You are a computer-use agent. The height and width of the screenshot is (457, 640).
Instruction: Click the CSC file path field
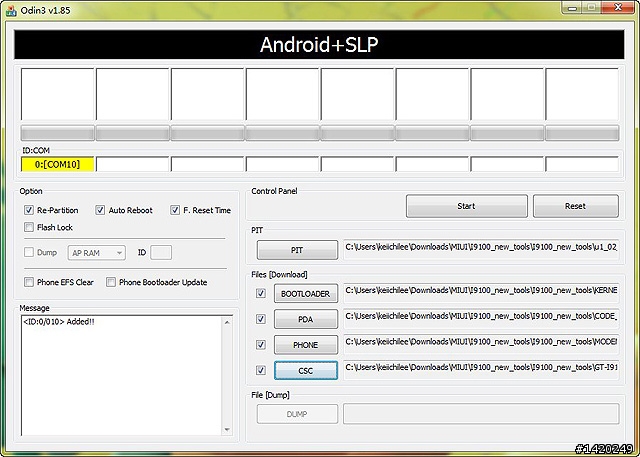pyautogui.click(x=481, y=370)
